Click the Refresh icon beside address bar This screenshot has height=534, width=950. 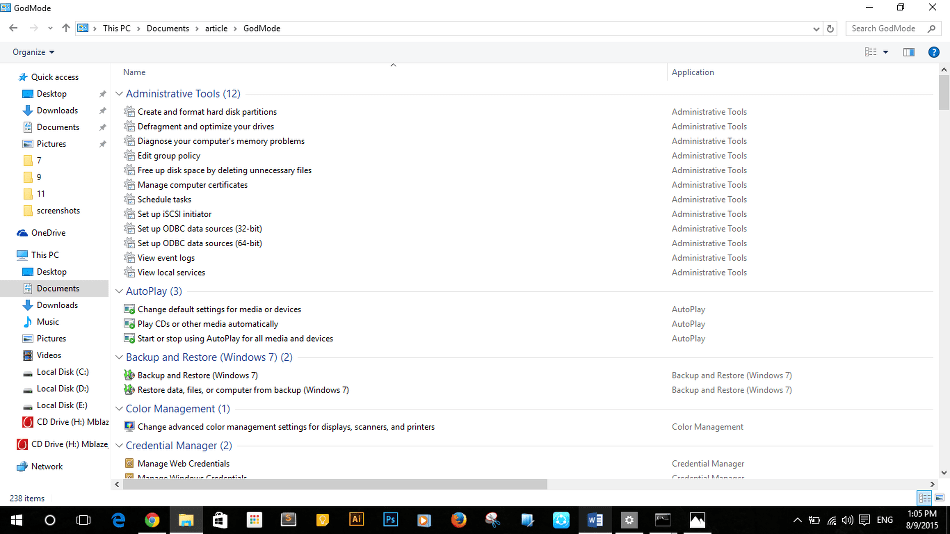click(830, 28)
